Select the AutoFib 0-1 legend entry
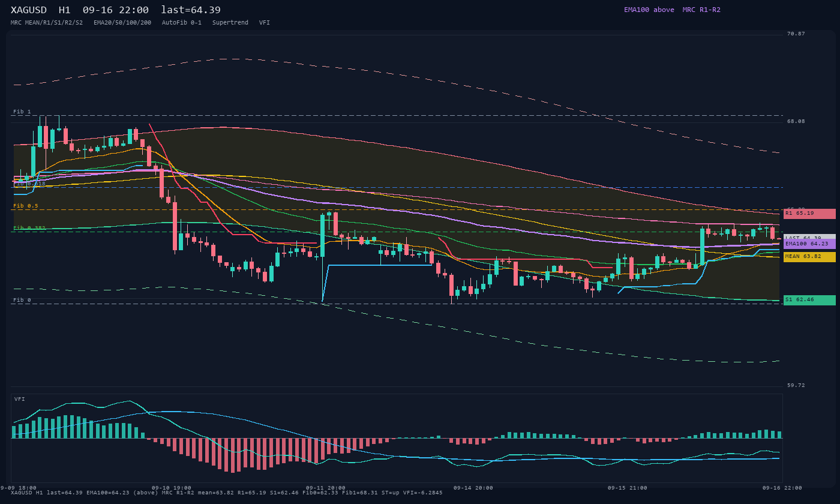This screenshot has height=504, width=840. click(x=182, y=23)
